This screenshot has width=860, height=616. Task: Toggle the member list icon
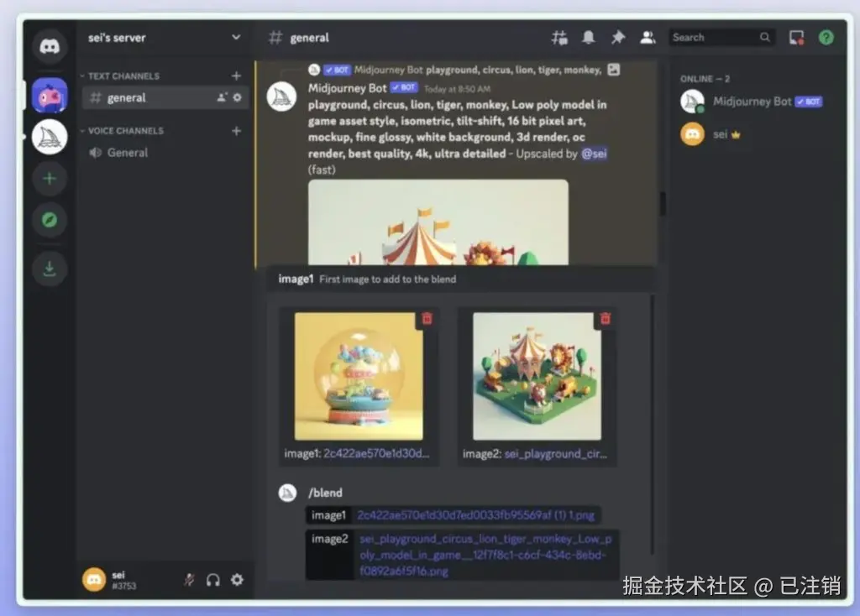tap(648, 37)
